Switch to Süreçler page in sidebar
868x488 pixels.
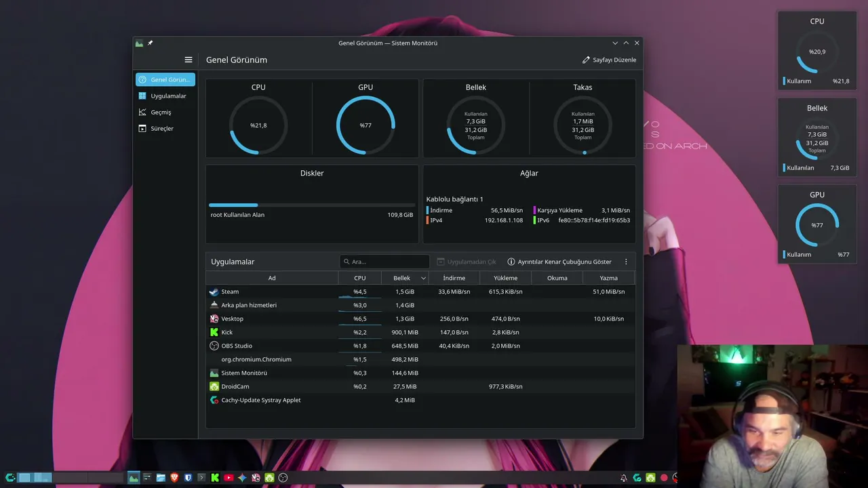point(165,128)
